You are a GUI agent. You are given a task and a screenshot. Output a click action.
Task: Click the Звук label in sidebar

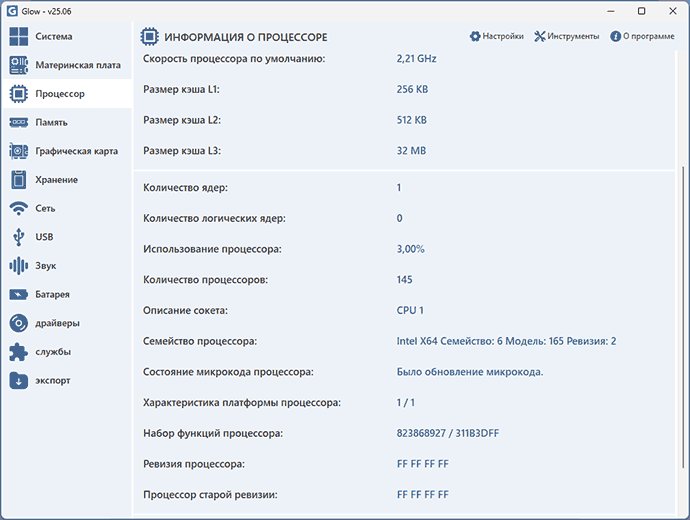point(46,266)
